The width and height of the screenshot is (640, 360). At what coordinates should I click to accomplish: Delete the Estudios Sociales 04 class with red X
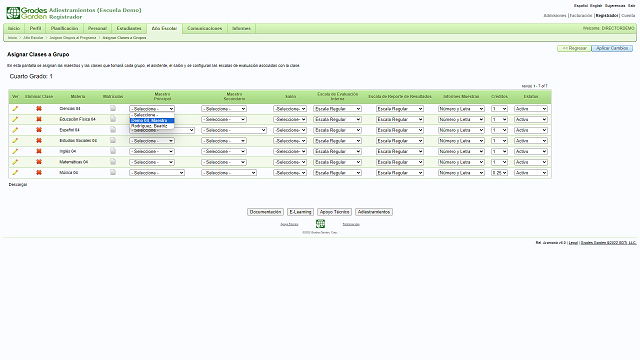click(39, 140)
